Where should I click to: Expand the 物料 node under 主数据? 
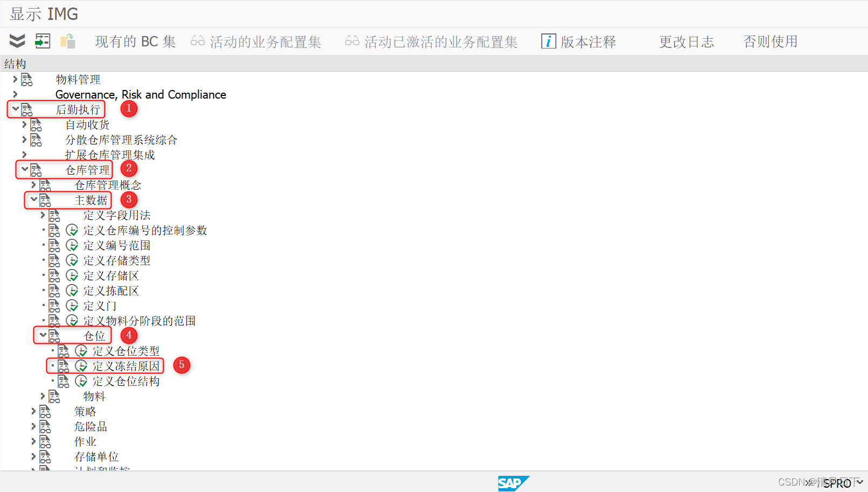click(43, 396)
